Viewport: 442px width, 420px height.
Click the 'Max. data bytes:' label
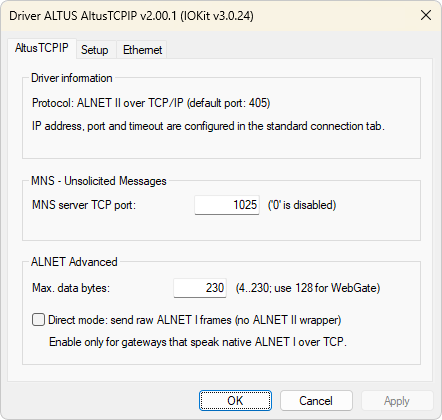coord(71,288)
